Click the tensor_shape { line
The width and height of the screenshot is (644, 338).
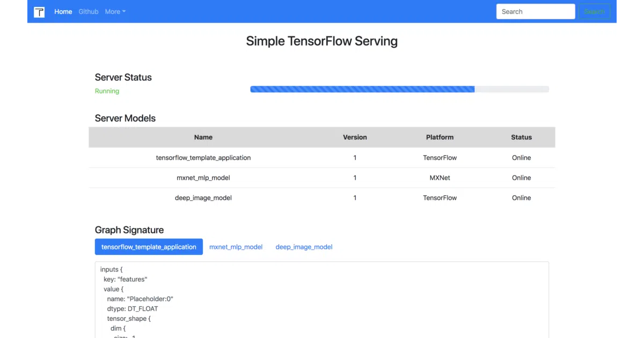click(x=129, y=319)
